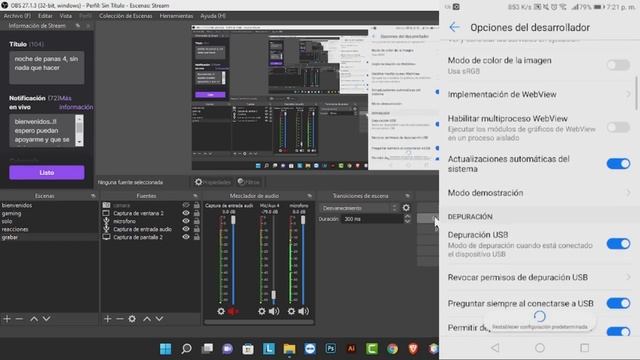640x360 pixels.
Task: Toggle visibility of the camara source
Action: pos(186,205)
